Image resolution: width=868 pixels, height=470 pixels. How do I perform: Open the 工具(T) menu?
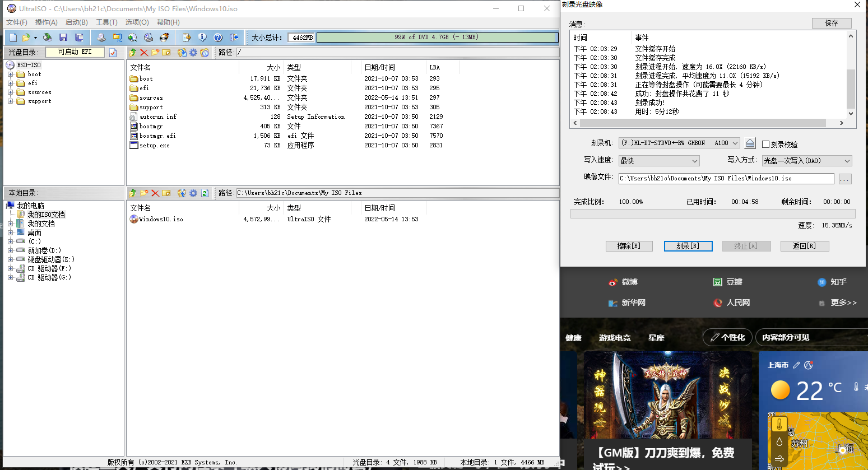(x=106, y=22)
